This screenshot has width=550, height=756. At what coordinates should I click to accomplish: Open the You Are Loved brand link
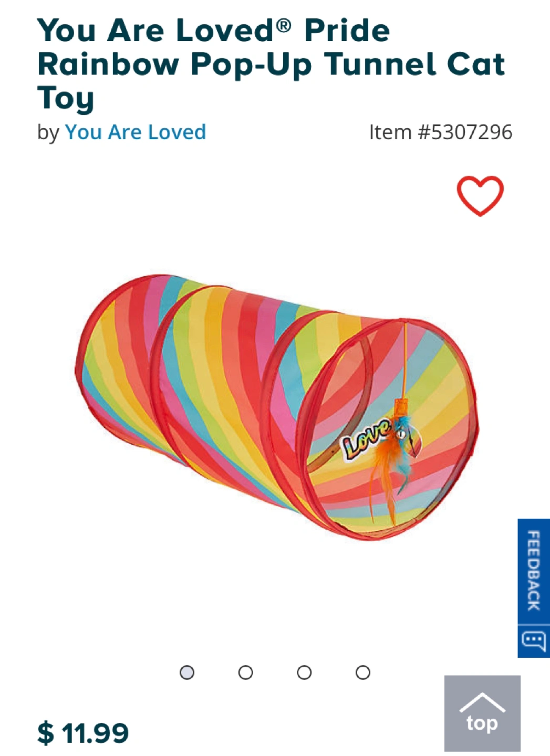tap(136, 132)
